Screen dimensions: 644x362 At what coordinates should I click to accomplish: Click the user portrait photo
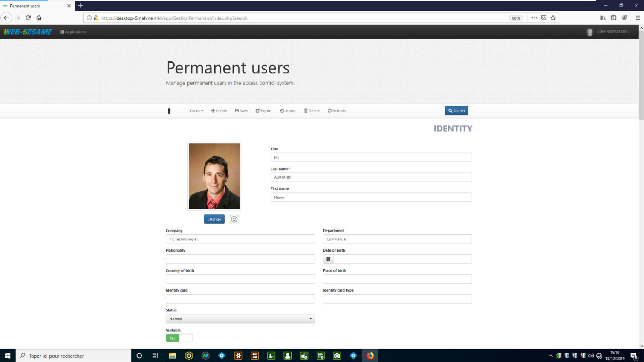(x=214, y=176)
